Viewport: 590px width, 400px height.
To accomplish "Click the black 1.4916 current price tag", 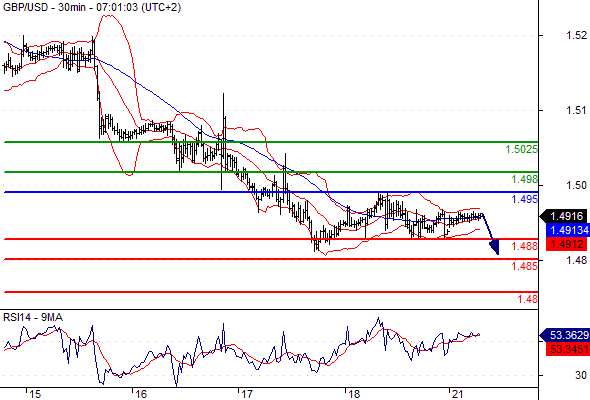I will [x=563, y=216].
